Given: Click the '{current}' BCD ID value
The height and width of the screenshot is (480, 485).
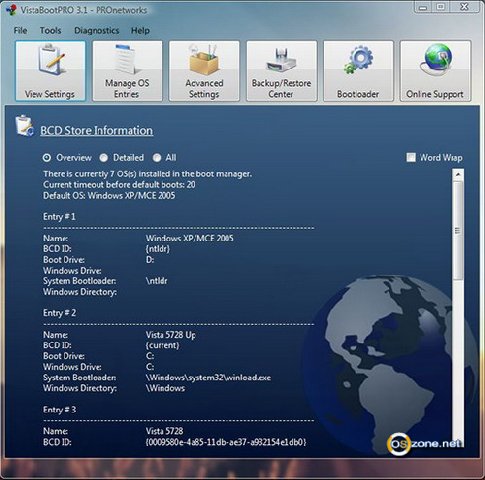Looking at the screenshot, I should coord(162,345).
